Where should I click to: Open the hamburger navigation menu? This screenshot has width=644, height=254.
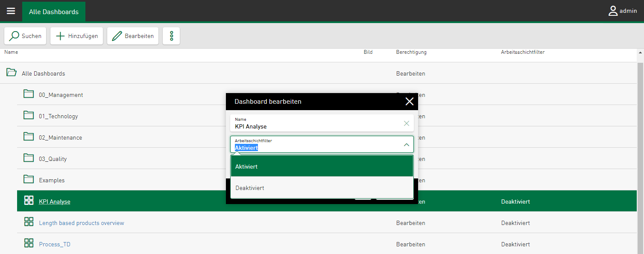click(11, 11)
